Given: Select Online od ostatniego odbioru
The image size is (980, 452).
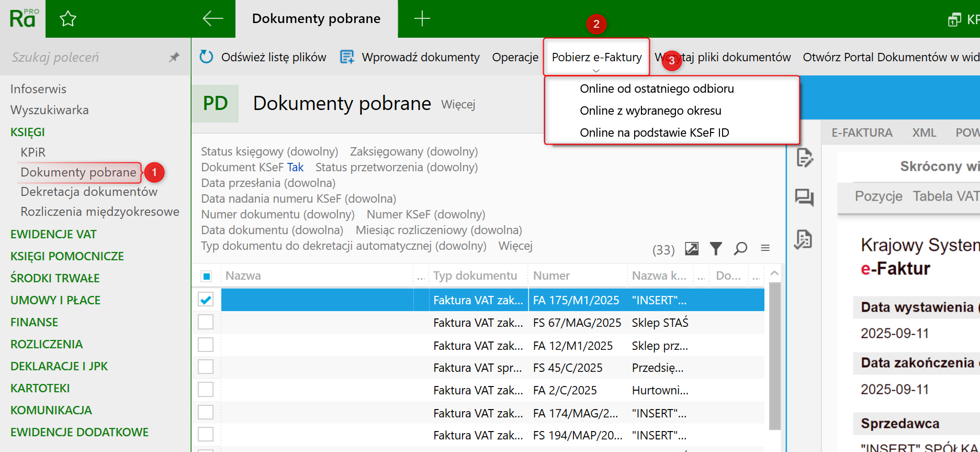Looking at the screenshot, I should (x=657, y=89).
